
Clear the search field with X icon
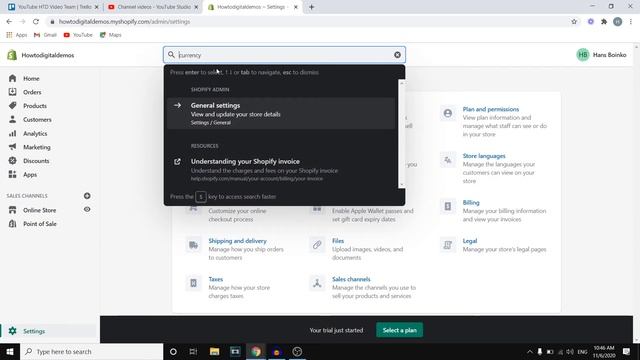click(x=397, y=55)
